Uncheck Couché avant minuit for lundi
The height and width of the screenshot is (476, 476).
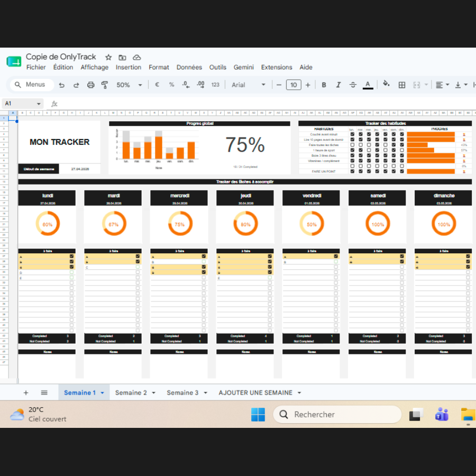[352, 134]
